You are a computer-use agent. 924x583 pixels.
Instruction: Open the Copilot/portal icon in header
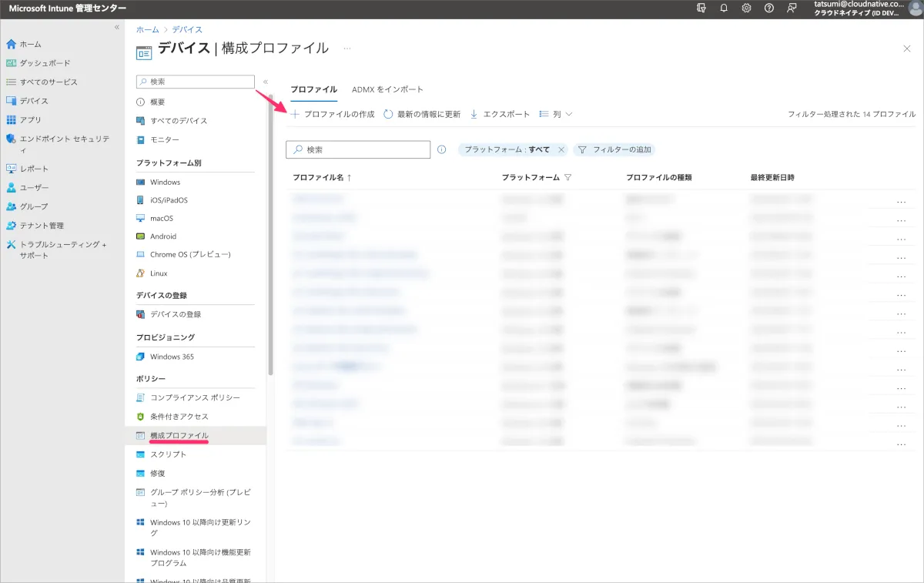[x=701, y=8]
